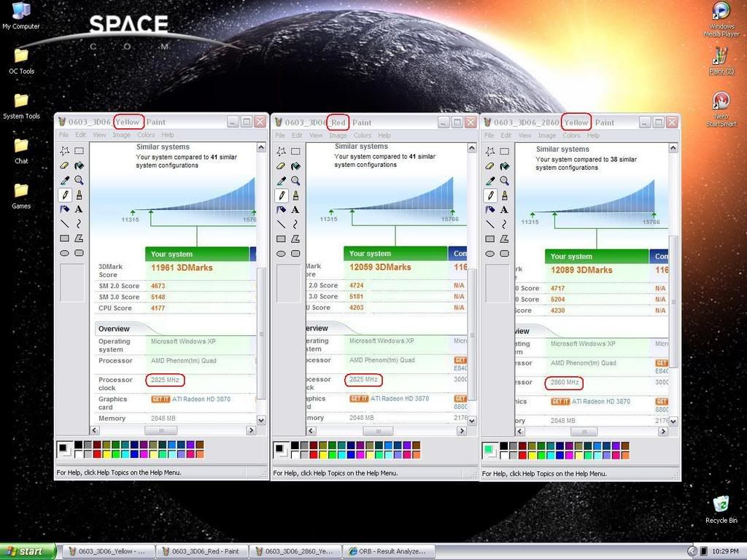Click the Windows start button

(x=28, y=551)
